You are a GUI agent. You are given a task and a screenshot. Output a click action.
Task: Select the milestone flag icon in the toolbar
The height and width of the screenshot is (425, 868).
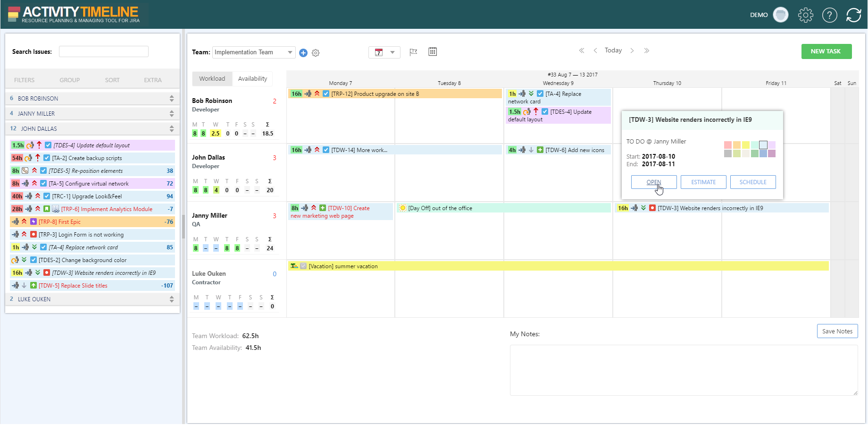coord(414,52)
